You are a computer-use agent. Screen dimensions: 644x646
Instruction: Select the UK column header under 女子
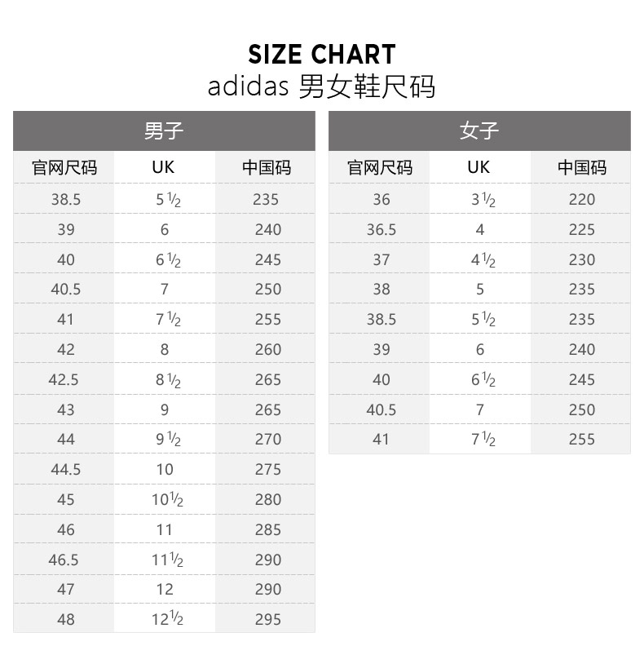click(x=479, y=168)
